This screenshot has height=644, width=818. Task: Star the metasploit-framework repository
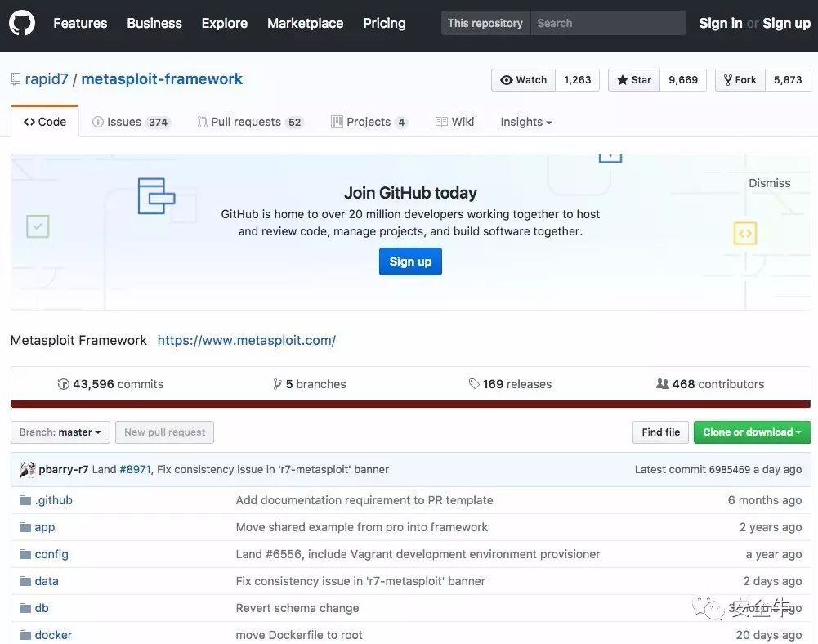tap(634, 80)
